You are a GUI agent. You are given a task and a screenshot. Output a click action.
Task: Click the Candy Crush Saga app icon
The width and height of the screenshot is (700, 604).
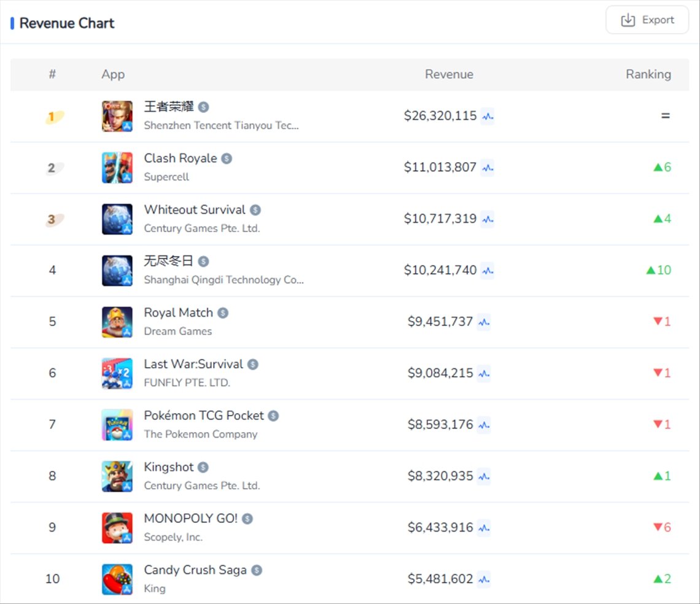(x=117, y=579)
